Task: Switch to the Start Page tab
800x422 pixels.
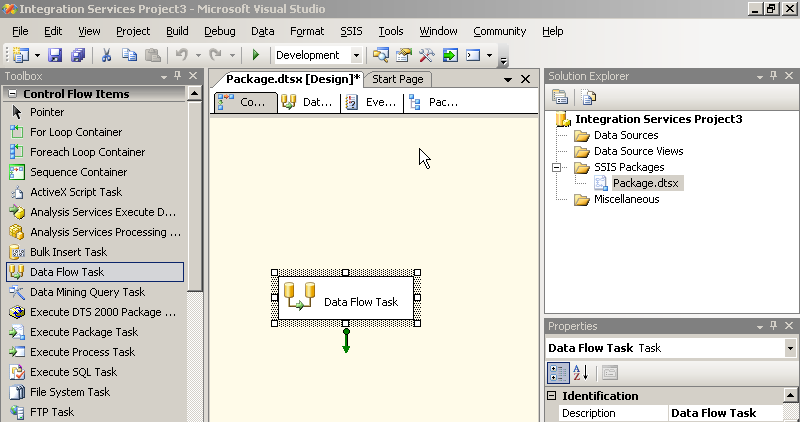Action: click(x=398, y=79)
